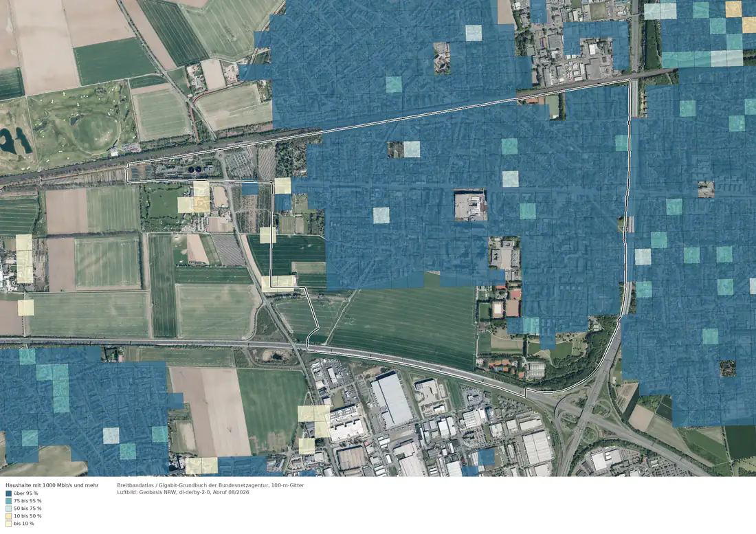Click legend title 'Haushalte mit 1000 Mbit/s und mehr'

[52, 485]
